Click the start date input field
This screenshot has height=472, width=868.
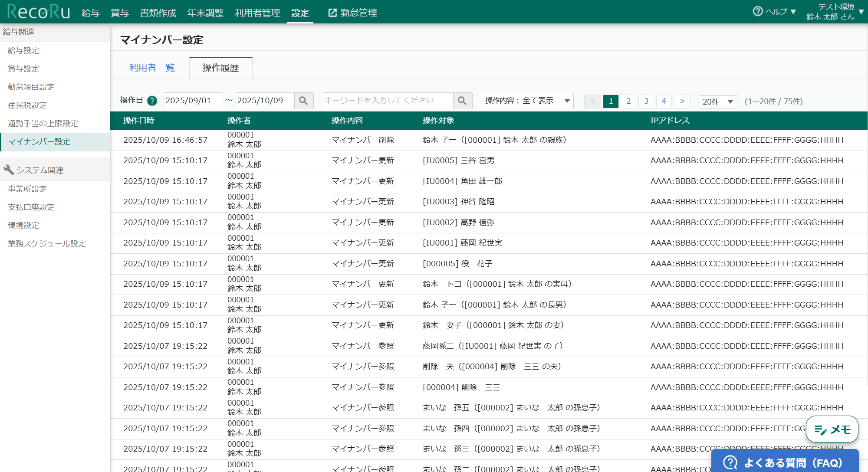192,101
